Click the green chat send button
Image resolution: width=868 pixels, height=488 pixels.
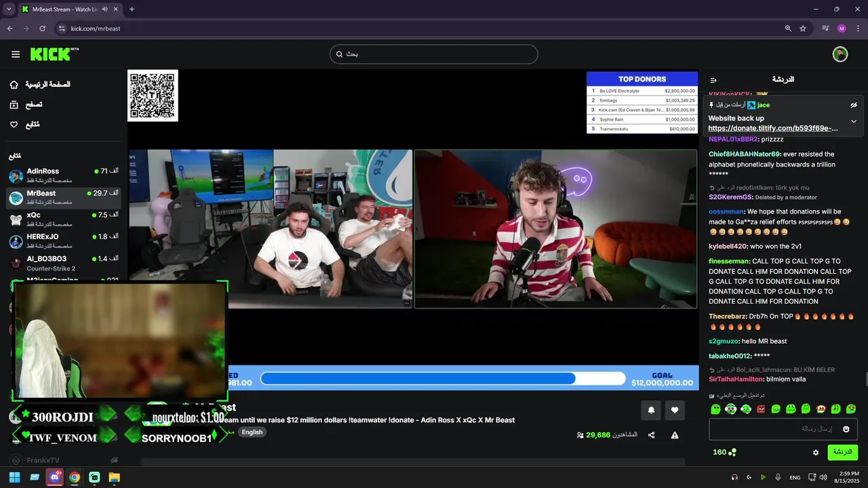tap(843, 452)
